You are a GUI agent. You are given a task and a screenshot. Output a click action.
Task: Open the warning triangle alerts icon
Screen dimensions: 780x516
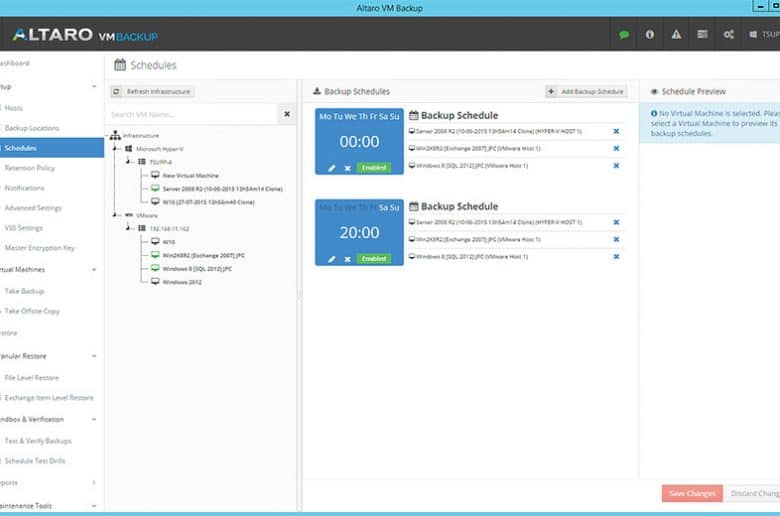pos(676,34)
